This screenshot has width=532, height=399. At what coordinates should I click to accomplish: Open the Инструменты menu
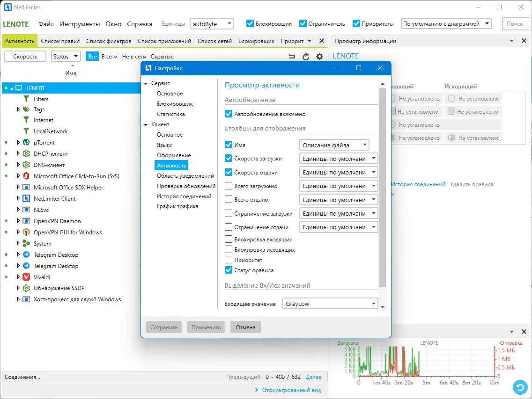[80, 24]
